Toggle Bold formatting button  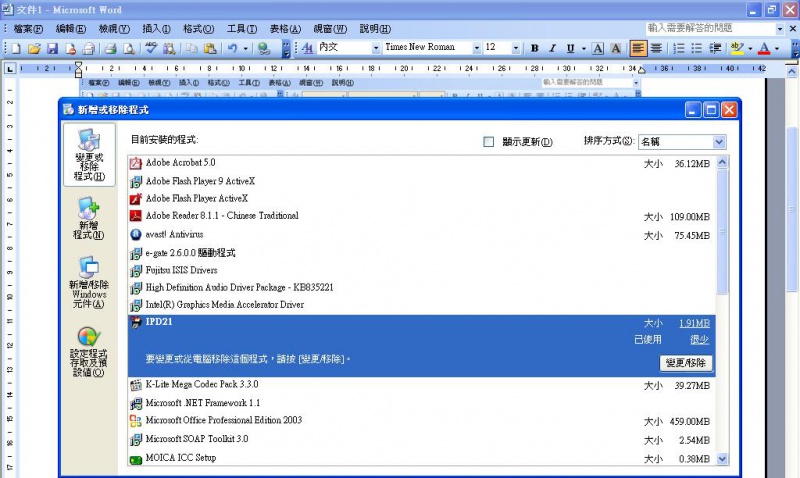click(x=535, y=48)
